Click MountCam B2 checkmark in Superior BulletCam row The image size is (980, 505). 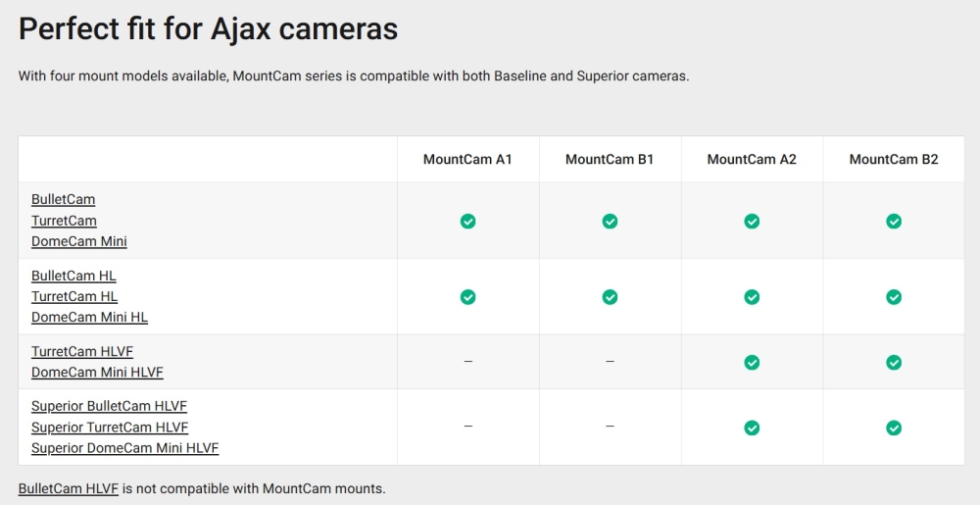(x=894, y=428)
